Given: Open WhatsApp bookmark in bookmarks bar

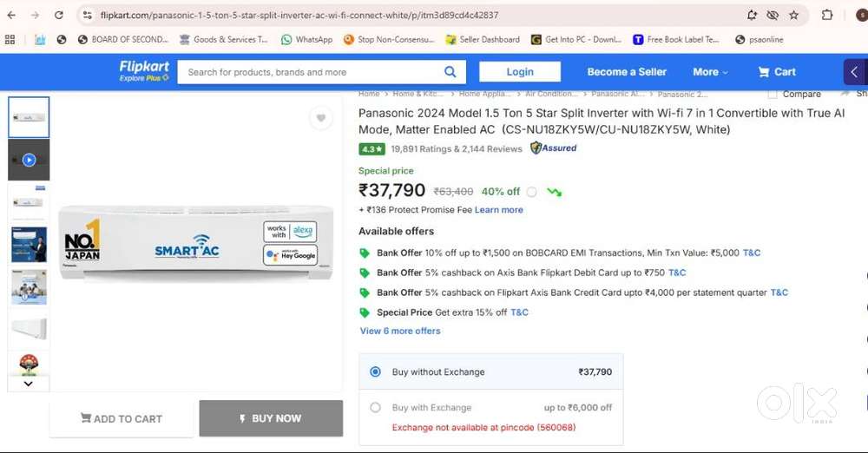Looking at the screenshot, I should tap(307, 39).
